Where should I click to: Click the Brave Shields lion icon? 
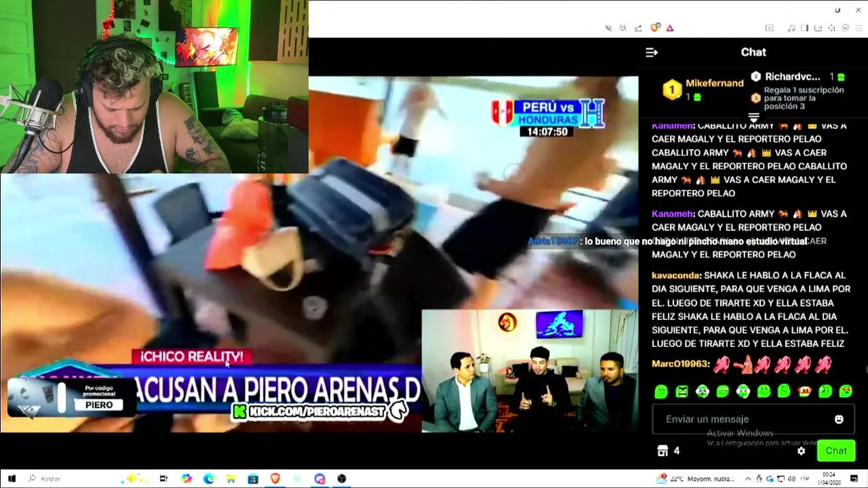click(654, 28)
